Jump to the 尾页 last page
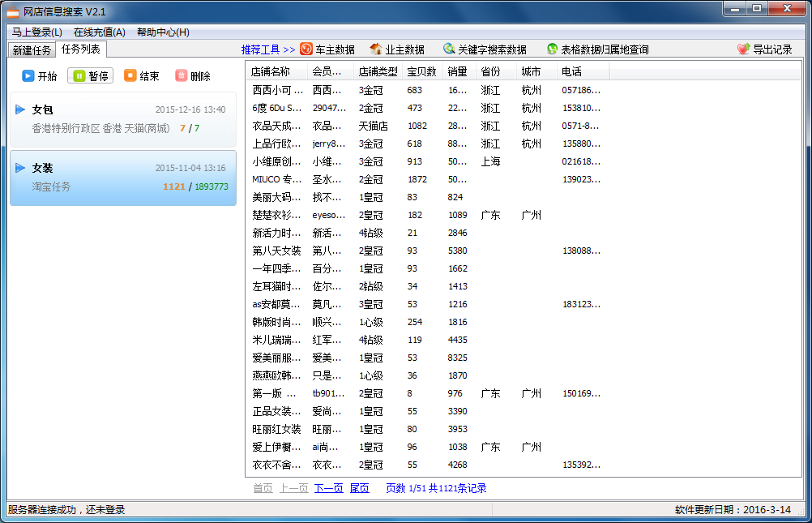 359,488
